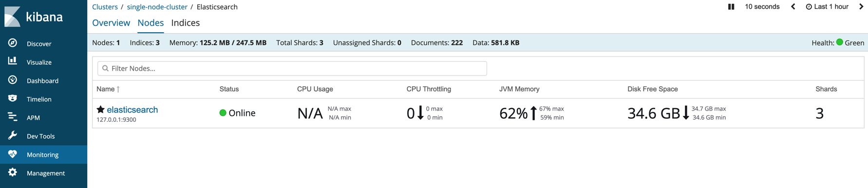868x188 pixels.
Task: Sort by the CPU Usage column header
Action: click(315, 89)
